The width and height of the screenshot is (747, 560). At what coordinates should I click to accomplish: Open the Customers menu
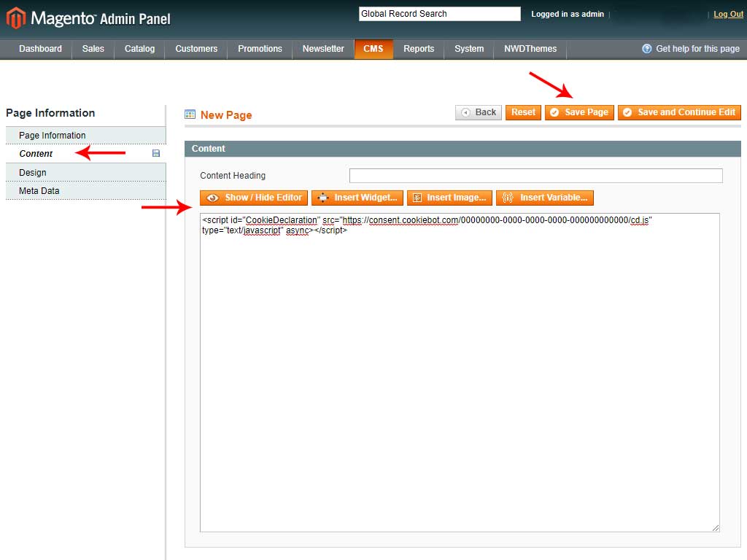(x=196, y=49)
